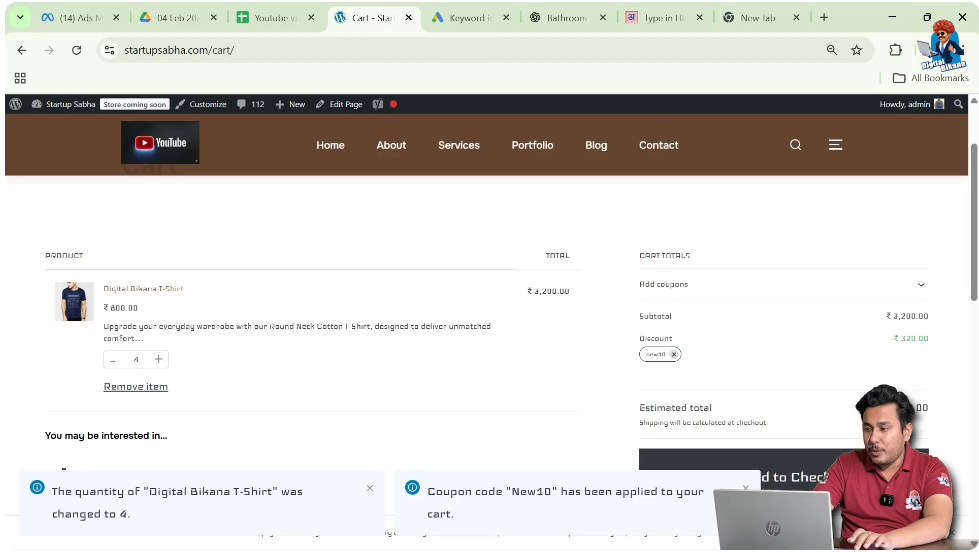Click the site search magnifier icon
The width and height of the screenshot is (979, 552).
(x=795, y=145)
